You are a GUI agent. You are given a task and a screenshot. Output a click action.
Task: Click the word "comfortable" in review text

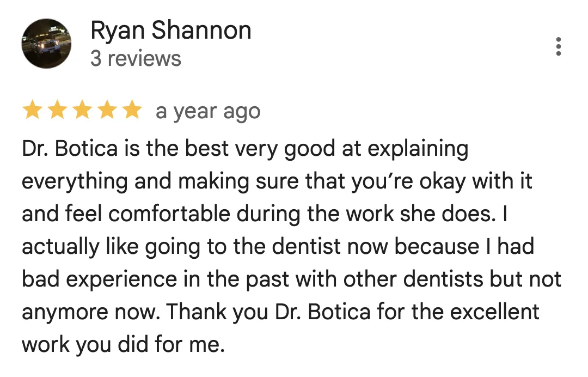pyautogui.click(x=169, y=214)
